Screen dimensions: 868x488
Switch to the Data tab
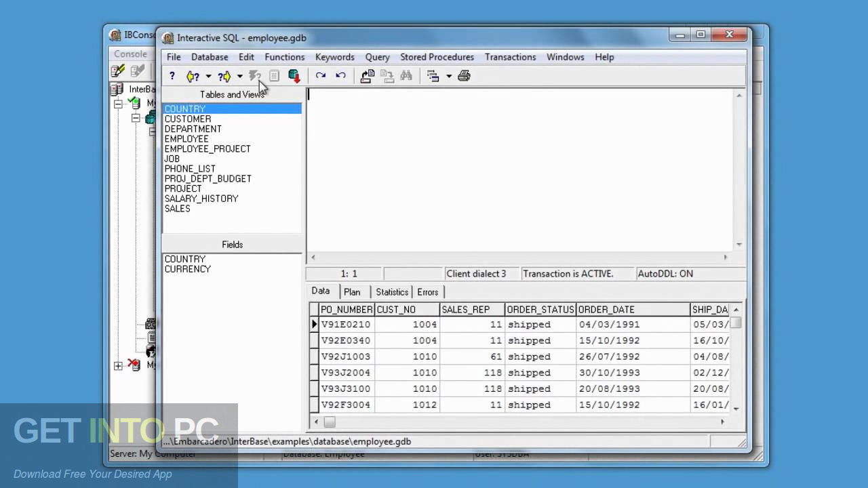click(321, 291)
